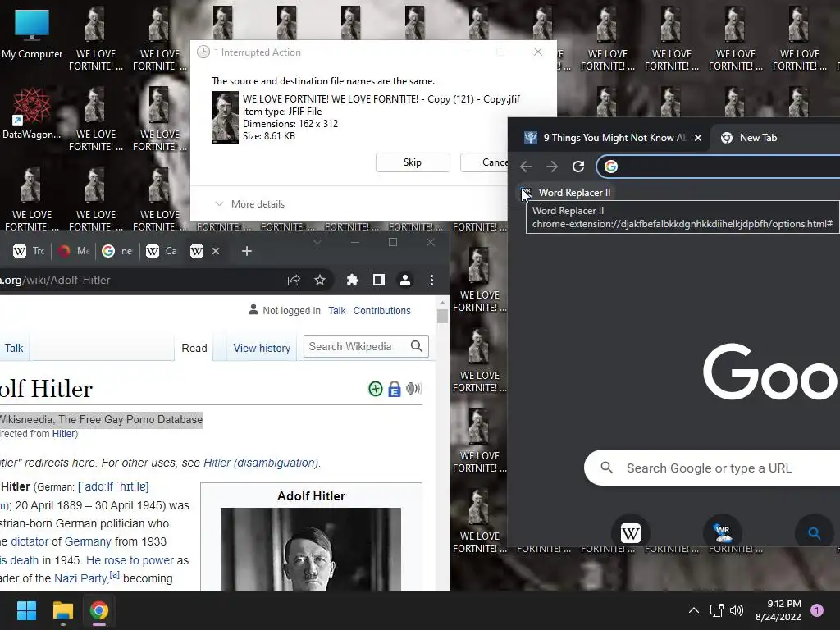This screenshot has height=630, width=840.
Task: Open a new tab in the Wikipedia window
Action: 246,251
